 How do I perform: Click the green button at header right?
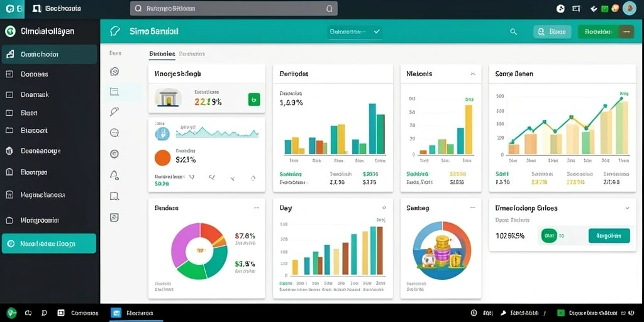click(606, 31)
